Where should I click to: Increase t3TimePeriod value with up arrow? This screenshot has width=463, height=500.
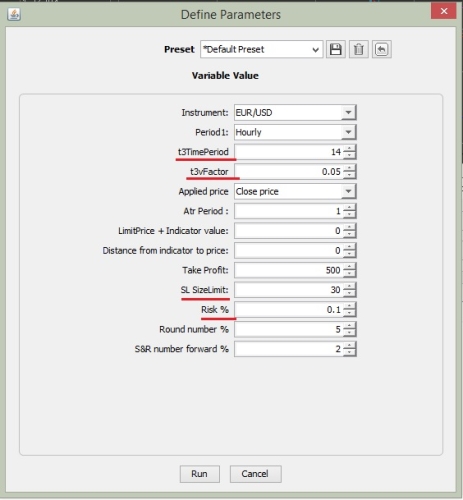(x=349, y=148)
